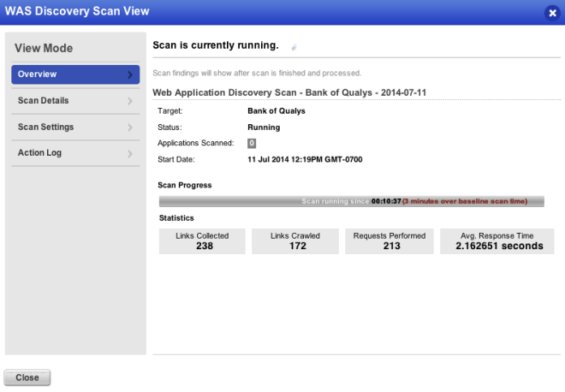Click the refresh spinner beside scan running heading

[294, 47]
